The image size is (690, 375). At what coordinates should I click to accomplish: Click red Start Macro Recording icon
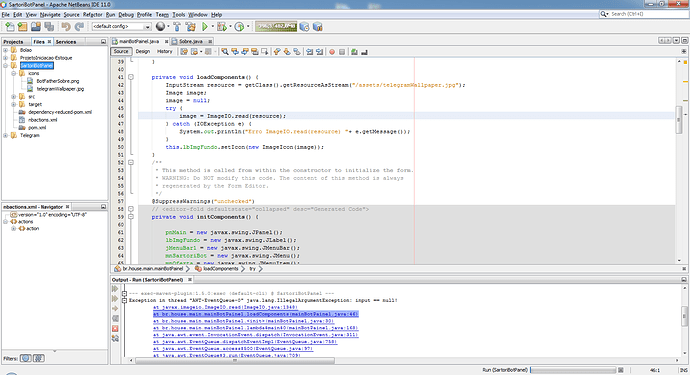click(332, 52)
